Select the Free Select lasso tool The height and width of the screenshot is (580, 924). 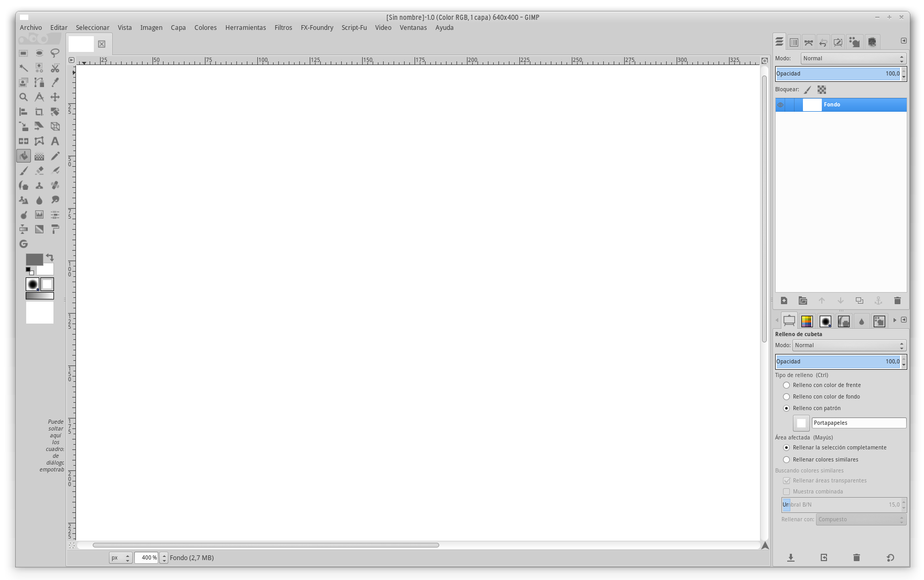(55, 53)
